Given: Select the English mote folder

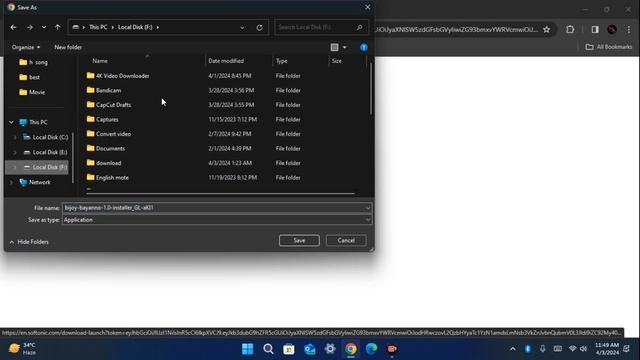Looking at the screenshot, I should (x=108, y=178).
